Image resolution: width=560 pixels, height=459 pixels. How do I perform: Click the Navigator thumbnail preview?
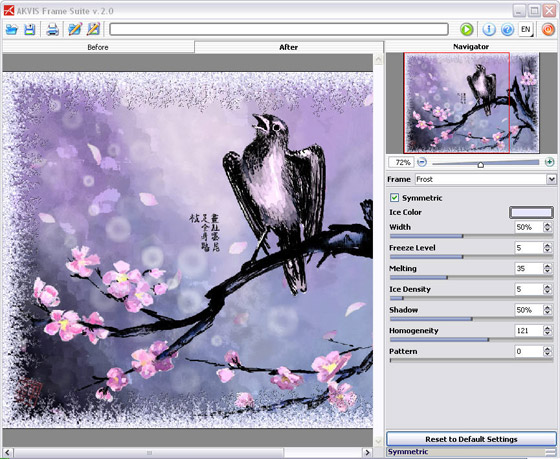tap(471, 103)
